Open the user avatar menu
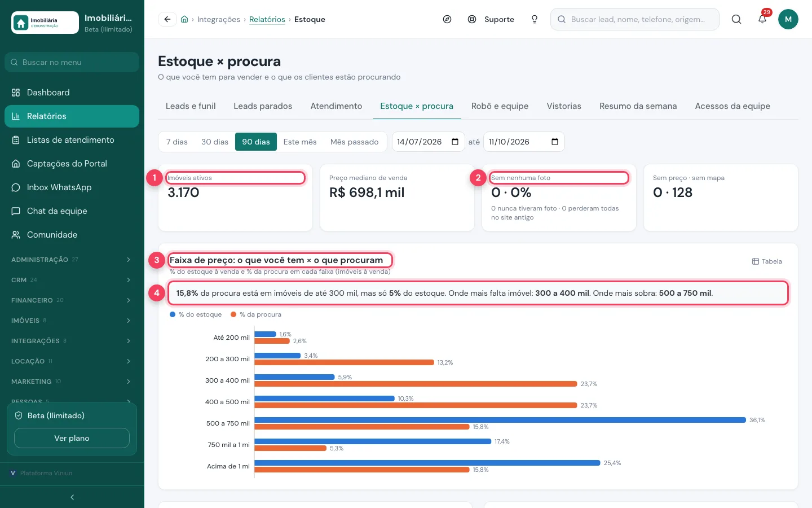Image resolution: width=812 pixels, height=508 pixels. pyautogui.click(x=788, y=19)
